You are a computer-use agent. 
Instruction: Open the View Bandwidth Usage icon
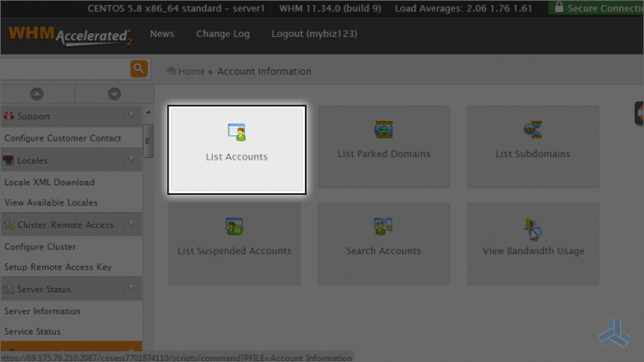(x=532, y=228)
